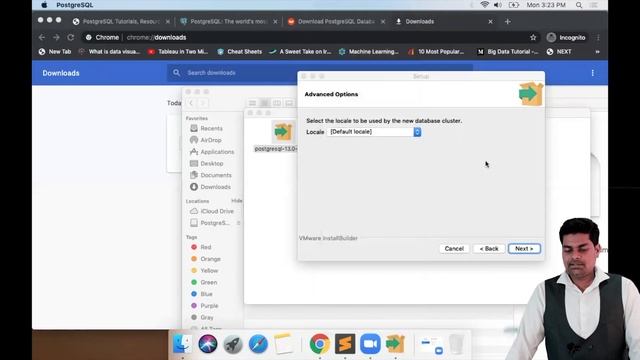Click Next in the Setup wizard
This screenshot has height=360, width=640.
(524, 249)
